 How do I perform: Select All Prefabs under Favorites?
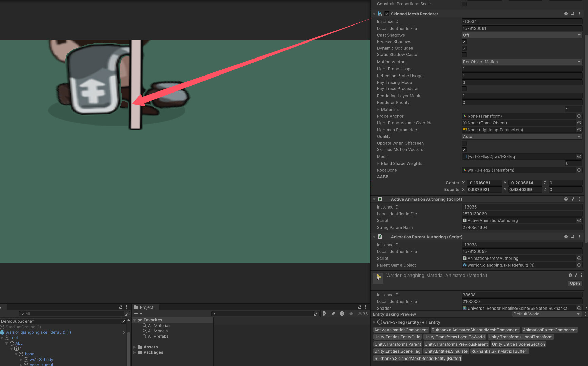tap(158, 336)
